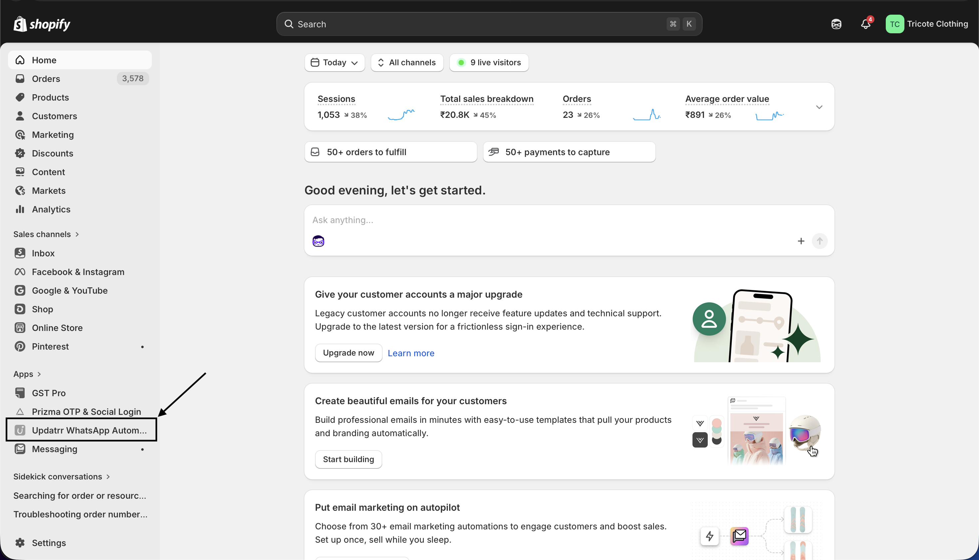979x560 pixels.
Task: Open the Today date range dropdown
Action: point(334,62)
